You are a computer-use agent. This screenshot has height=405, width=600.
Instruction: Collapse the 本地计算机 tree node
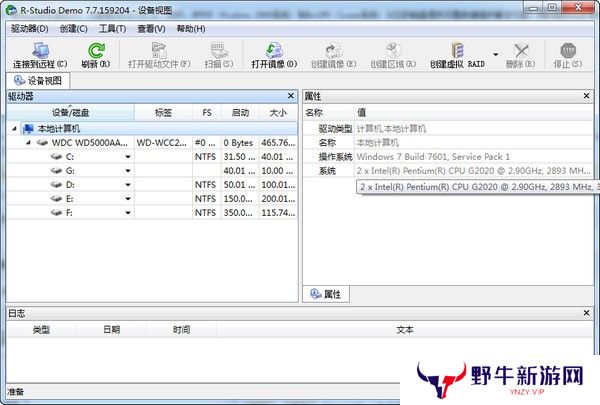(x=14, y=129)
